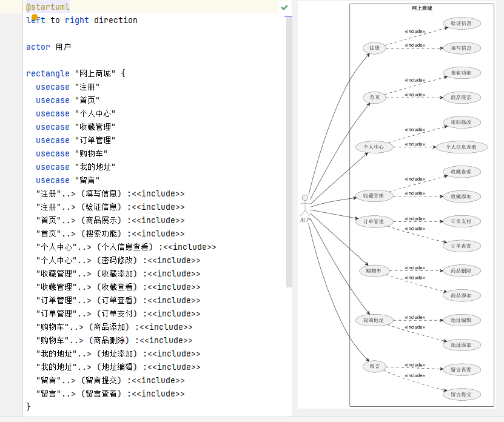Viewport: 504px width, 422px height.
Task: Click the code line with (商品展示) include
Action: click(110, 221)
